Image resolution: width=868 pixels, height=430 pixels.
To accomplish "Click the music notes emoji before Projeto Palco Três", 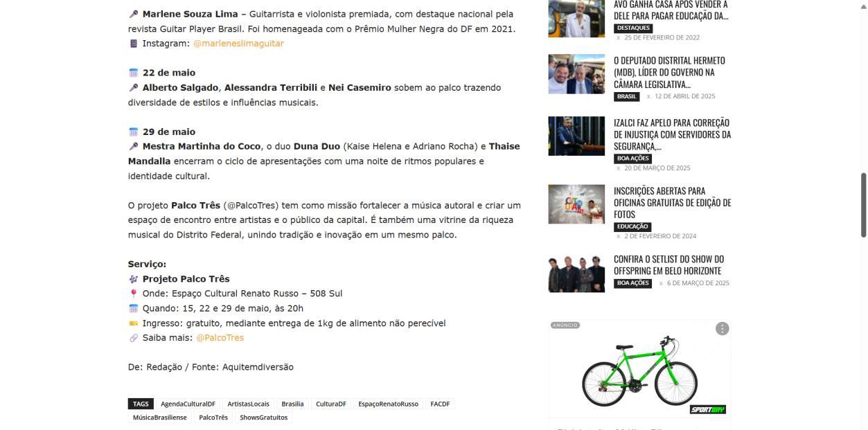I will (134, 279).
